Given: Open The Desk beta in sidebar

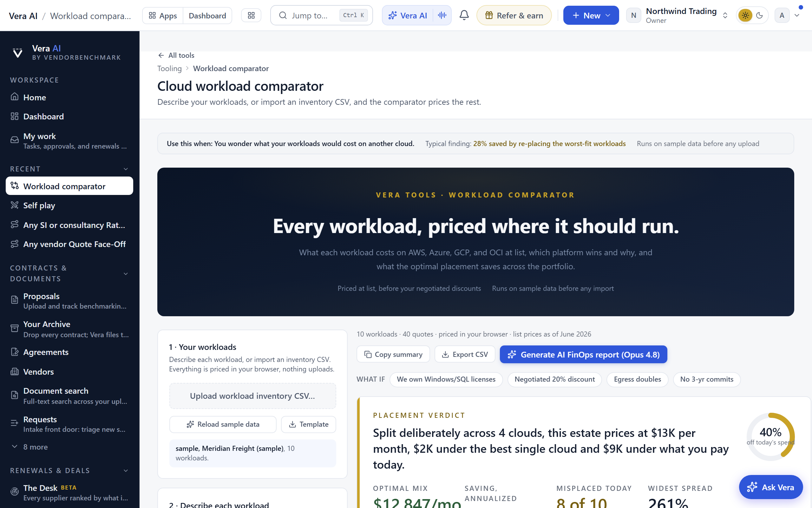Looking at the screenshot, I should 69,492.
